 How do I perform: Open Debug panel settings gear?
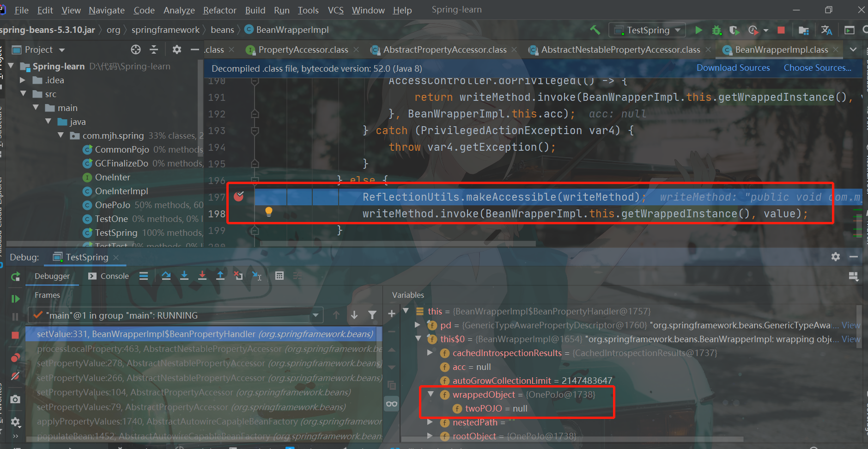tap(836, 257)
